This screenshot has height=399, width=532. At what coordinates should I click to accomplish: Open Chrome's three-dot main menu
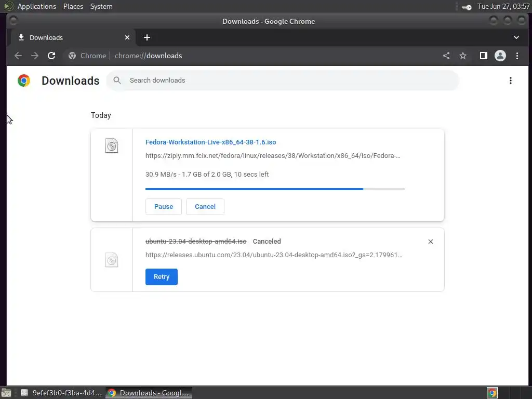tap(517, 56)
